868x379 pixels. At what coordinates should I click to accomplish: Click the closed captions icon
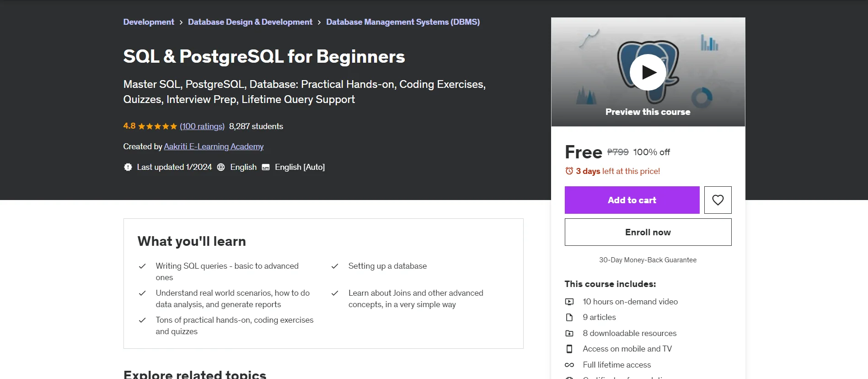(x=266, y=167)
